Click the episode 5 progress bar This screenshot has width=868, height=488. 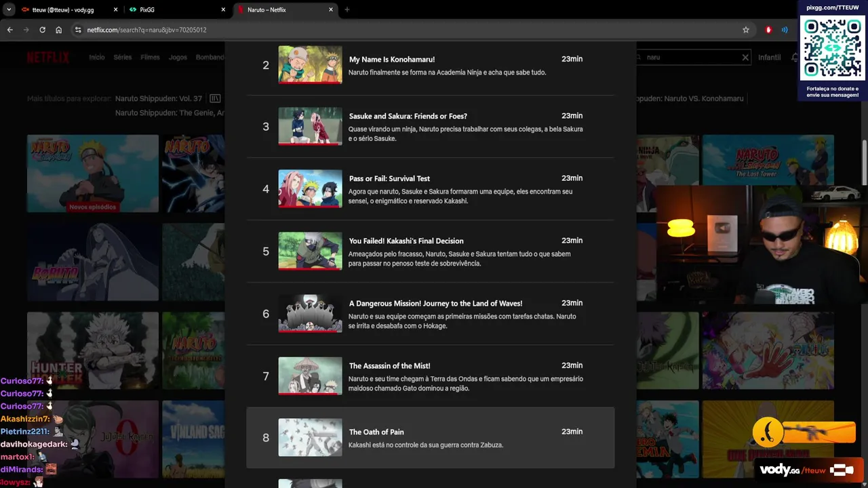(310, 268)
